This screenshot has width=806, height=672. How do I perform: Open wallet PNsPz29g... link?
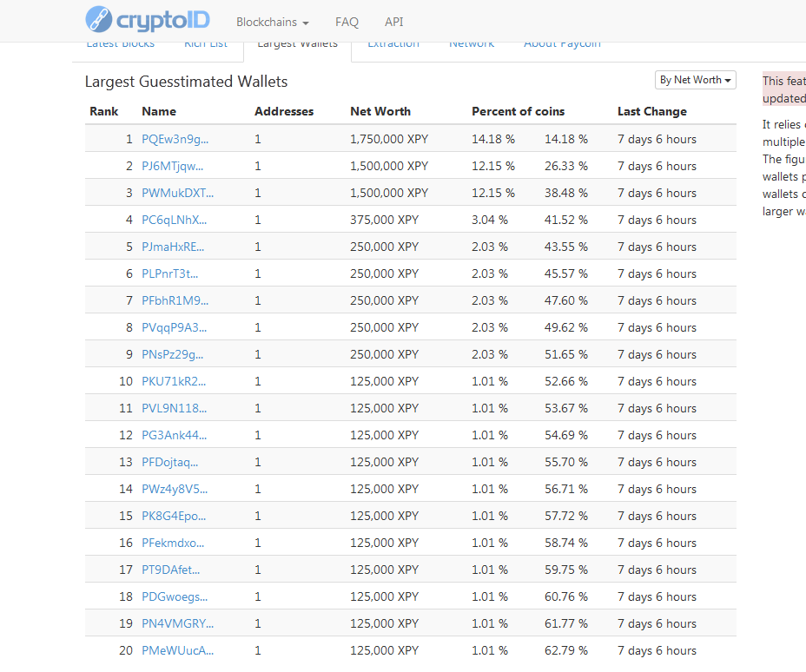click(172, 354)
